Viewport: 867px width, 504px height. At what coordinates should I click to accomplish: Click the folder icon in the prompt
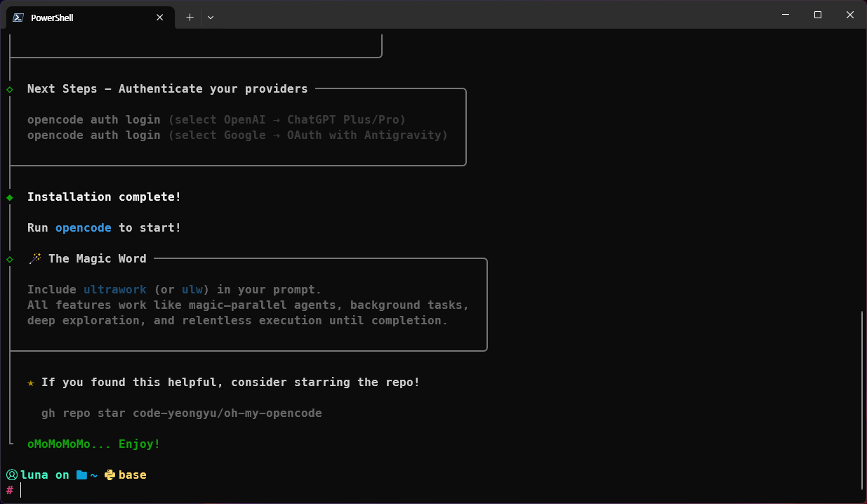pyautogui.click(x=81, y=475)
